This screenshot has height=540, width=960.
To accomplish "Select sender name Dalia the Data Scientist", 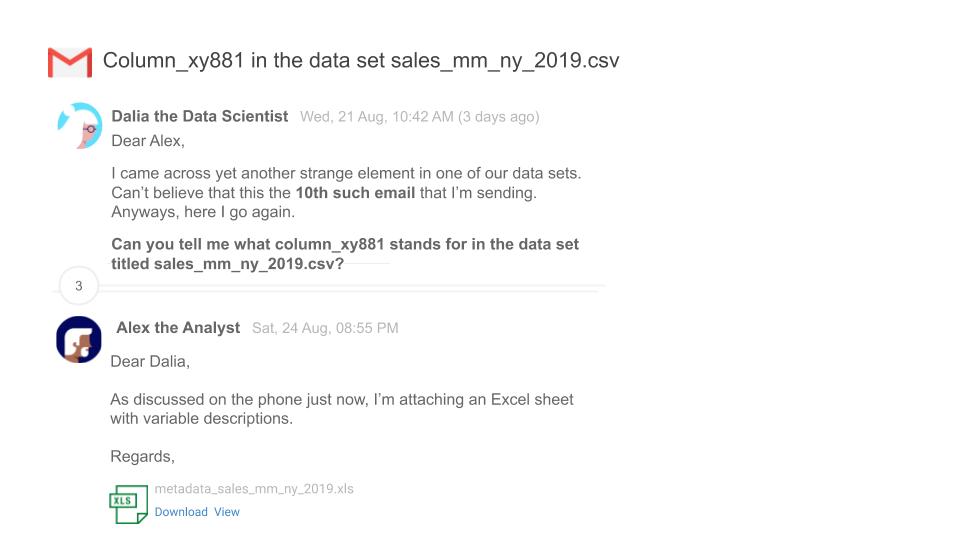I will pos(200,116).
